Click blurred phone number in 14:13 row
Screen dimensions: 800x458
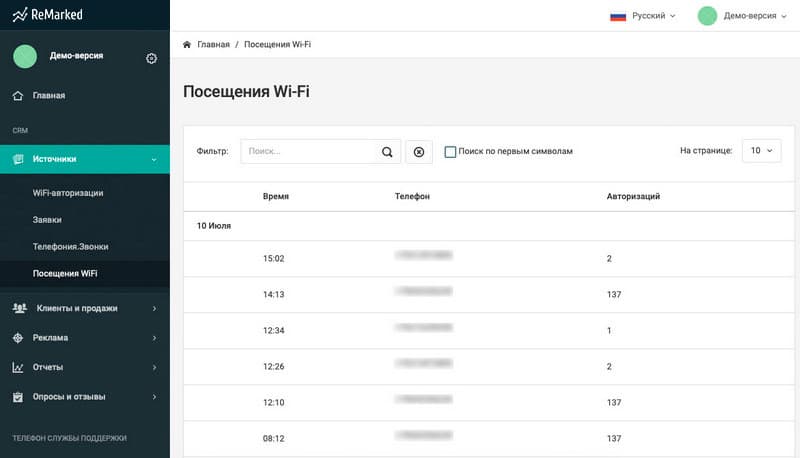click(423, 291)
